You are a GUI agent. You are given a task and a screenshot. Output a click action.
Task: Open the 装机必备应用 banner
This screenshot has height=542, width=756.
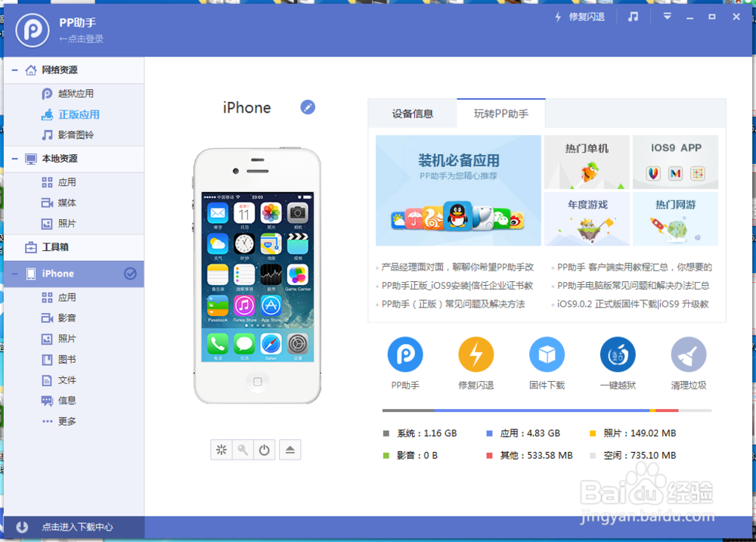pyautogui.click(x=458, y=190)
